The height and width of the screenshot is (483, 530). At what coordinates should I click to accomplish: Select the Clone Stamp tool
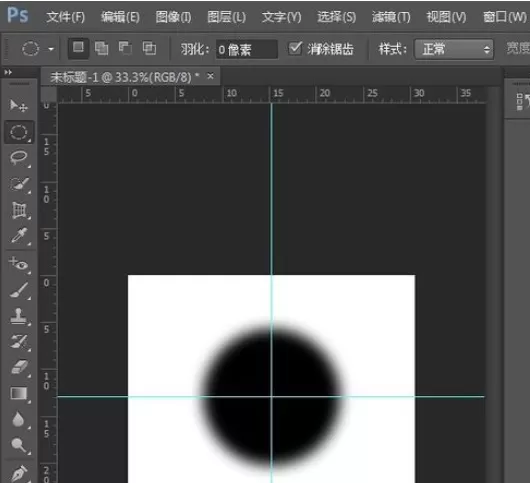click(19, 316)
